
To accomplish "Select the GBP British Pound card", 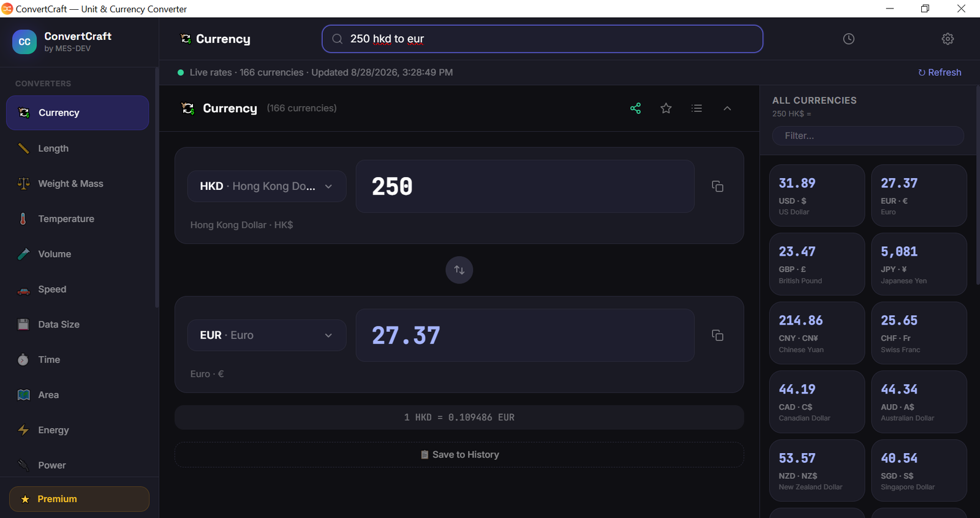I will [x=817, y=264].
